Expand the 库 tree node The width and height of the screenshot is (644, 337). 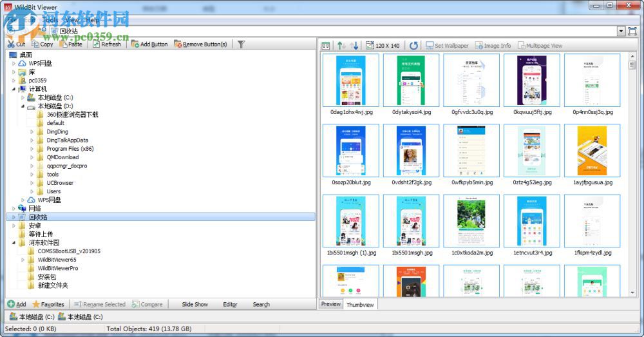(14, 72)
